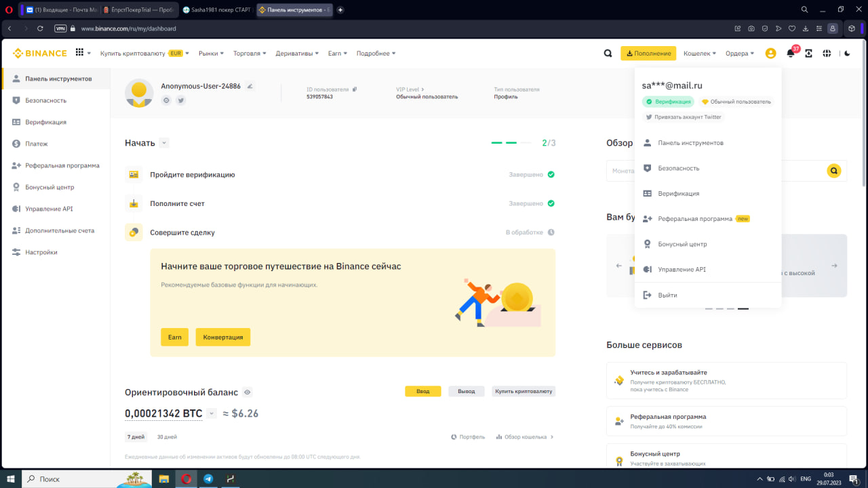Expand the Earn dropdown in navigation

(337, 54)
